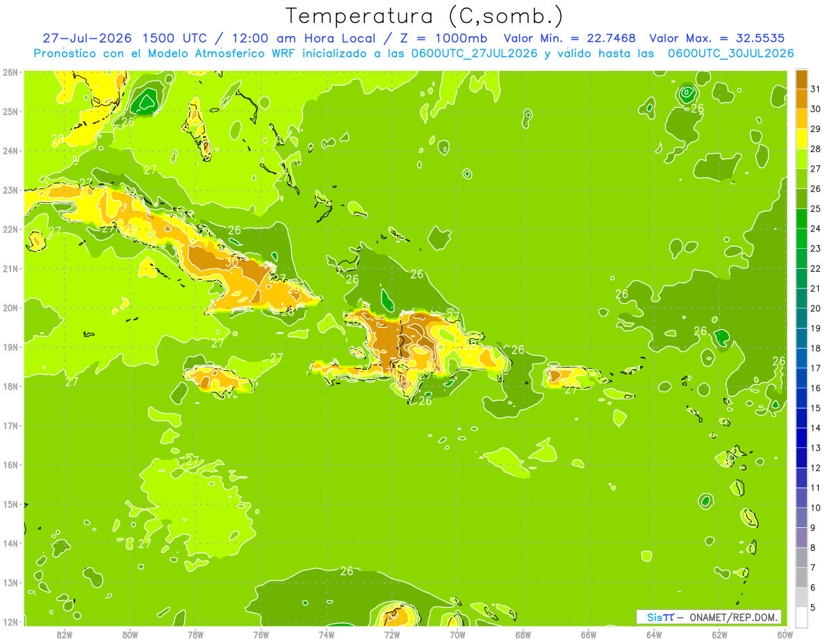Click the "23" label on the color scale
834x644 pixels.
point(815,249)
